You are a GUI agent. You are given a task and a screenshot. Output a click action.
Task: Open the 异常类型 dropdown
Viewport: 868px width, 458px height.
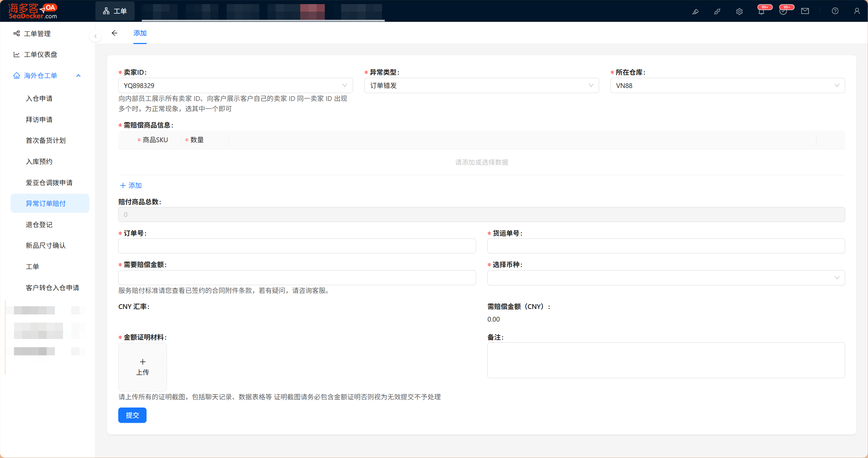click(481, 86)
